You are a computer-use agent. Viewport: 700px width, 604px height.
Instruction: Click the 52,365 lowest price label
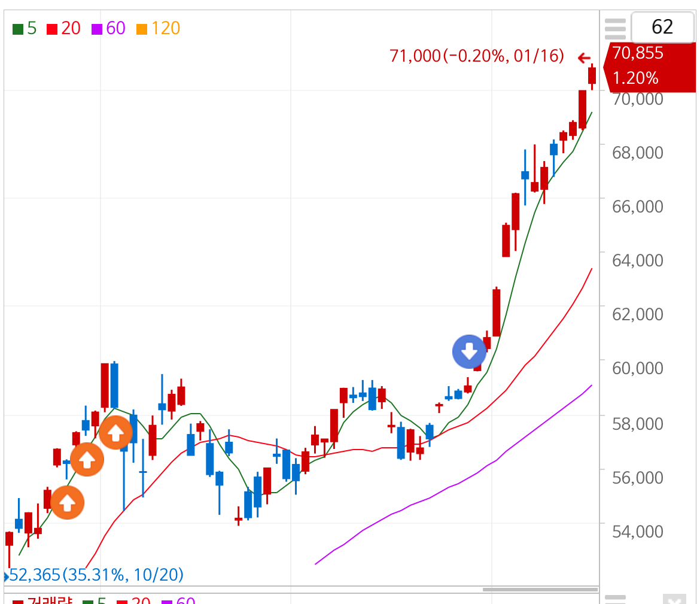(x=96, y=575)
